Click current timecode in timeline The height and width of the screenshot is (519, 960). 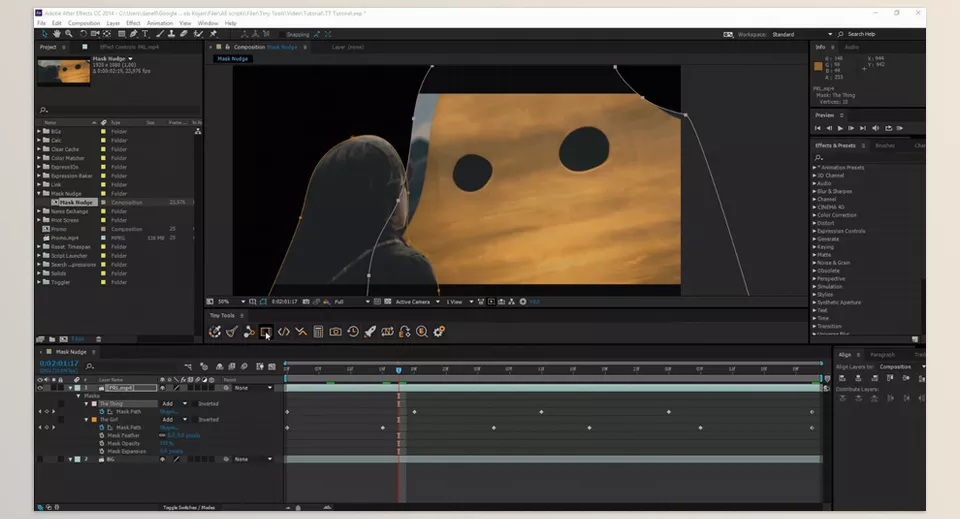tap(59, 364)
